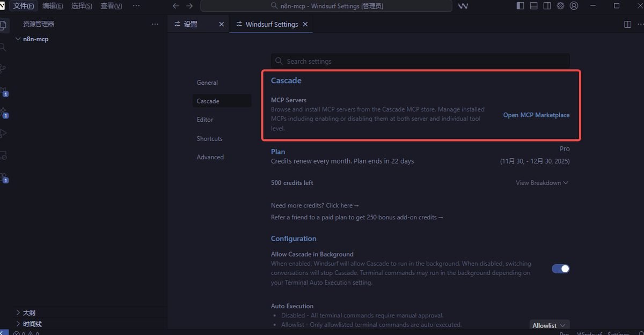
Task: Click the 500 credits left text
Action: pos(292,183)
